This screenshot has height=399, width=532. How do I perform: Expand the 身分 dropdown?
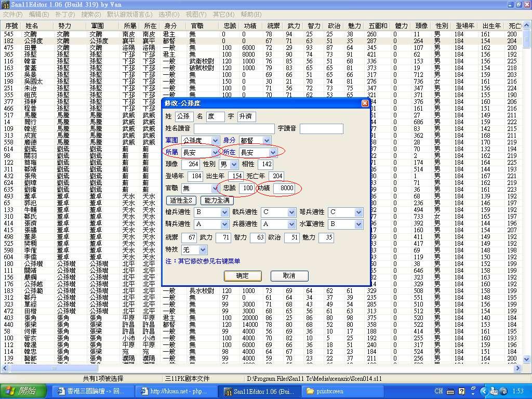click(x=267, y=140)
